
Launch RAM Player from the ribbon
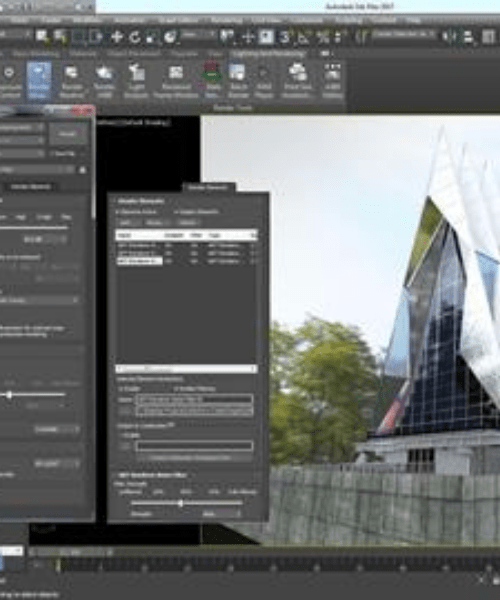click(x=264, y=81)
